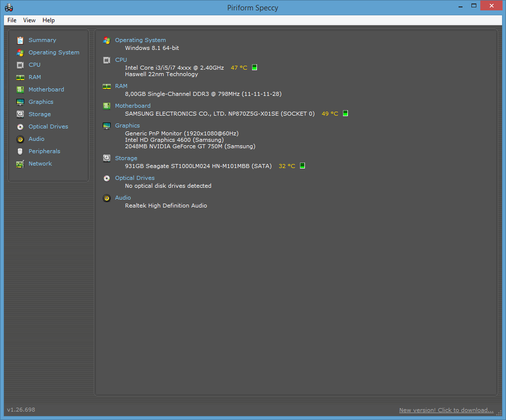Click the SAMSUNG ELECTRONICS motherboard model text
The image size is (506, 420).
(220, 114)
